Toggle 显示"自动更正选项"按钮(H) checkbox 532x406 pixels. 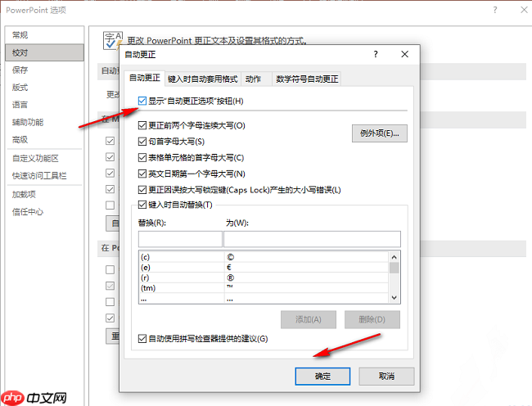pyautogui.click(x=142, y=101)
